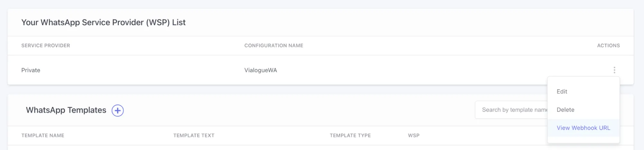This screenshot has width=644, height=150.
Task: Select the Private service provider cell
Action: pos(31,70)
